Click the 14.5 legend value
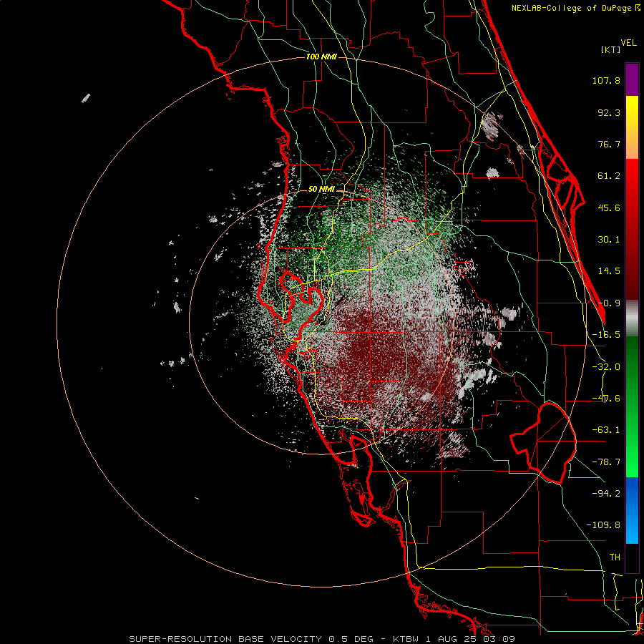Screen dimensions: 644x644 point(609,271)
